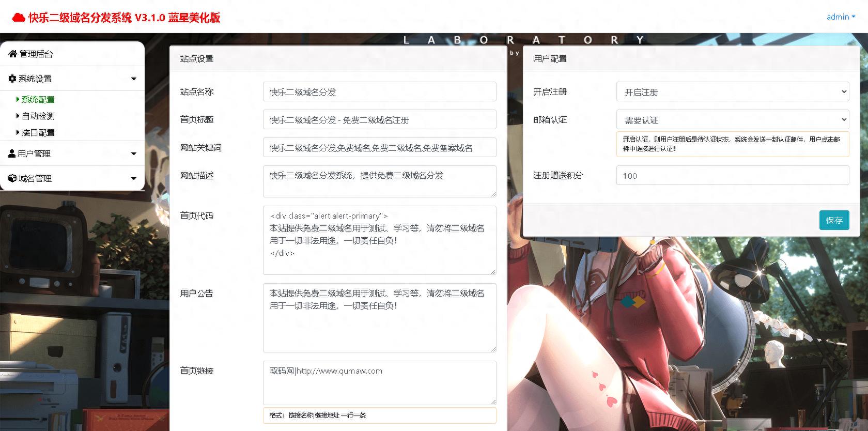Click the 网站关键词 field label
This screenshot has width=868, height=431.
[x=200, y=148]
